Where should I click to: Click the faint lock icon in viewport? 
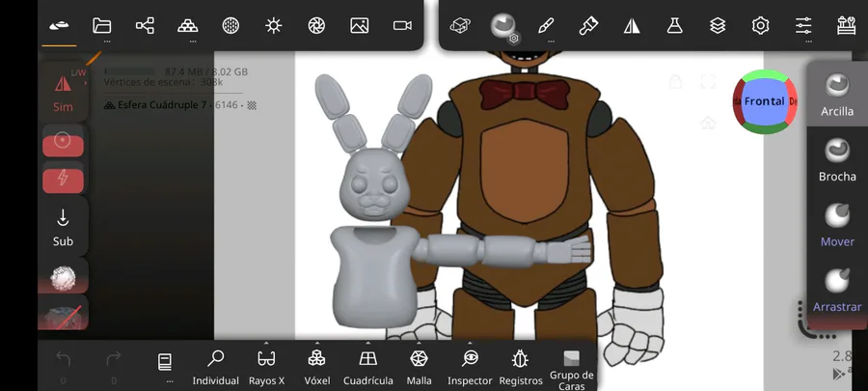[675, 81]
